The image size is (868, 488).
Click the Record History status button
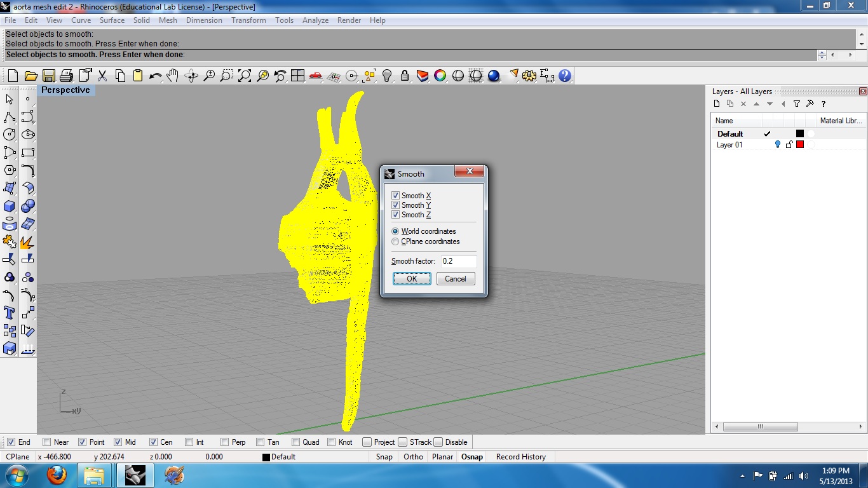pyautogui.click(x=521, y=457)
